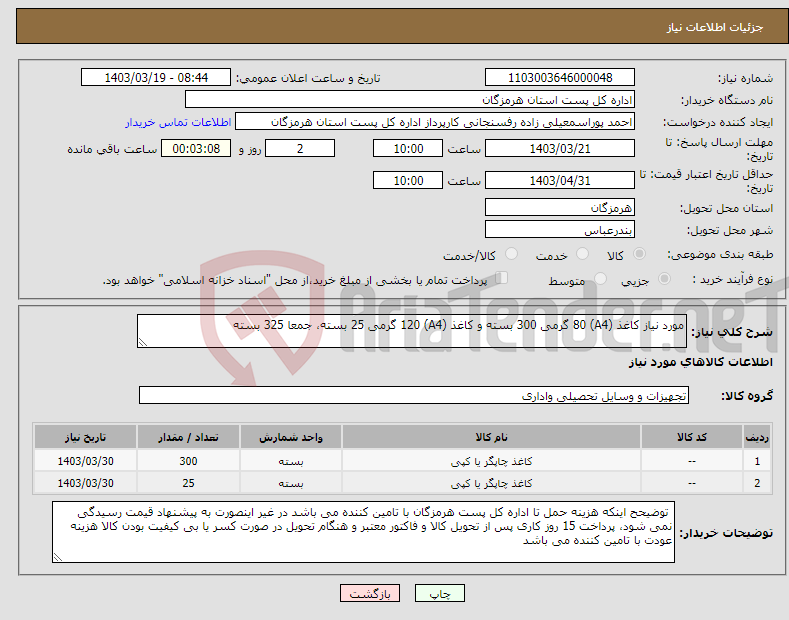Click the price validity date 1403/04/31

tap(560, 180)
